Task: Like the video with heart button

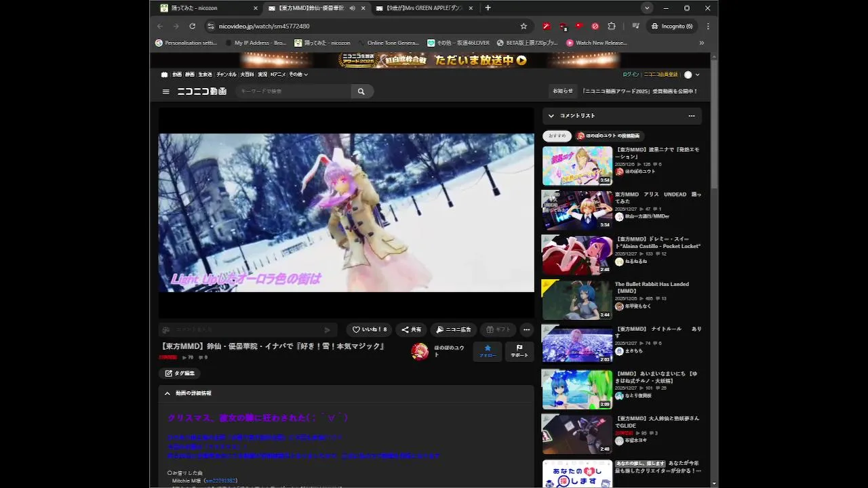Action: tap(369, 329)
